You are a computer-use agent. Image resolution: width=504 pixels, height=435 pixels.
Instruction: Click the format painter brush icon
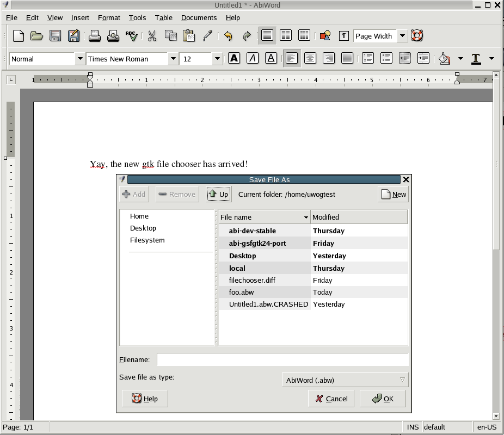[x=207, y=36]
